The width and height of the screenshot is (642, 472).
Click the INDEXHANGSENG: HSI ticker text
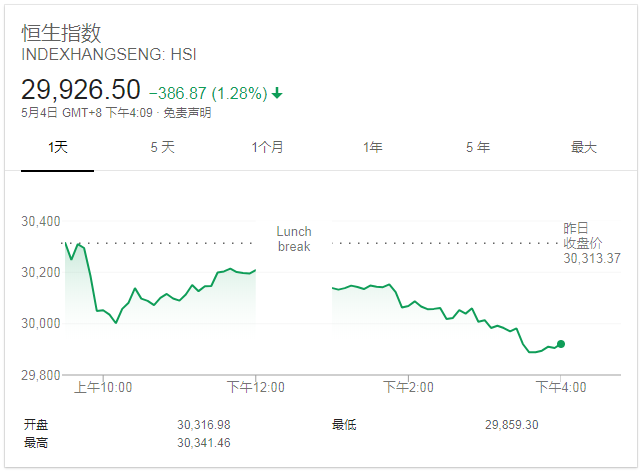109,54
